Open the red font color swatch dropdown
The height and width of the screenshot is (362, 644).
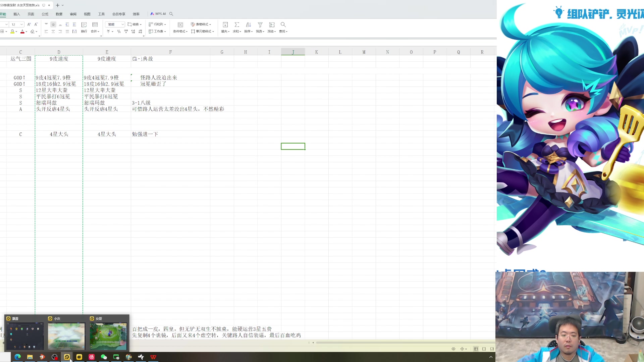pyautogui.click(x=26, y=32)
